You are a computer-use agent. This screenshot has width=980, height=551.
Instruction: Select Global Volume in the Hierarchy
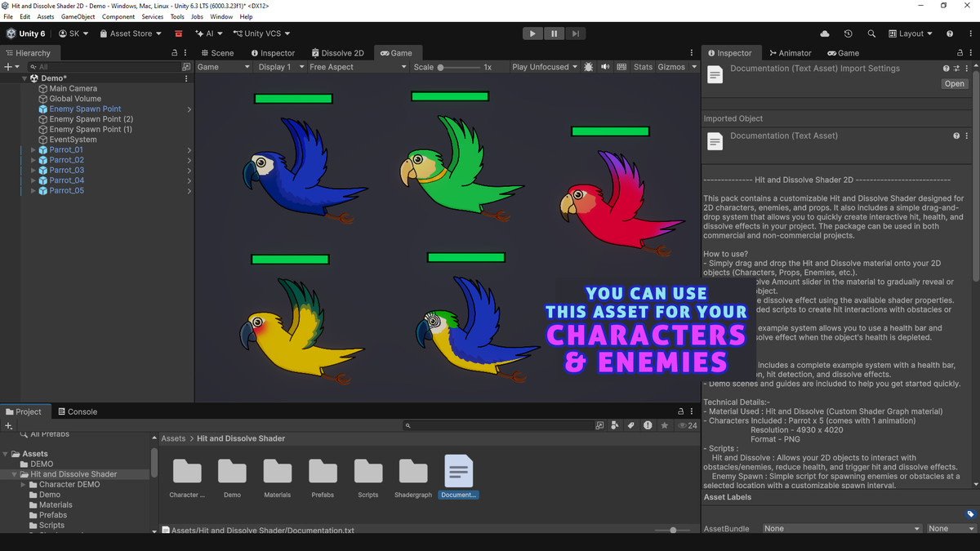(75, 99)
